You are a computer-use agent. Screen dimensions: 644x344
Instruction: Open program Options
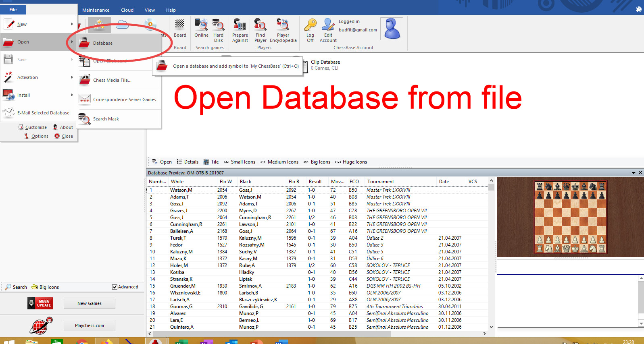pos(36,136)
